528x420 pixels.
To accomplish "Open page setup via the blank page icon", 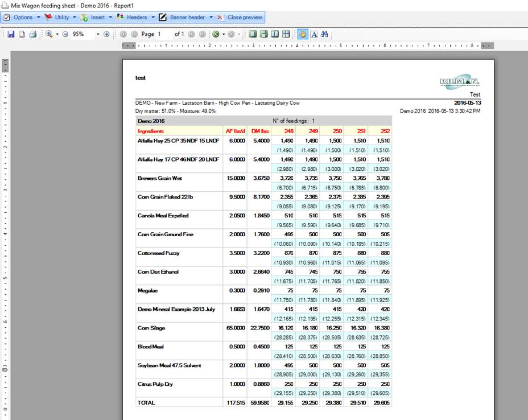I will 22,34.
